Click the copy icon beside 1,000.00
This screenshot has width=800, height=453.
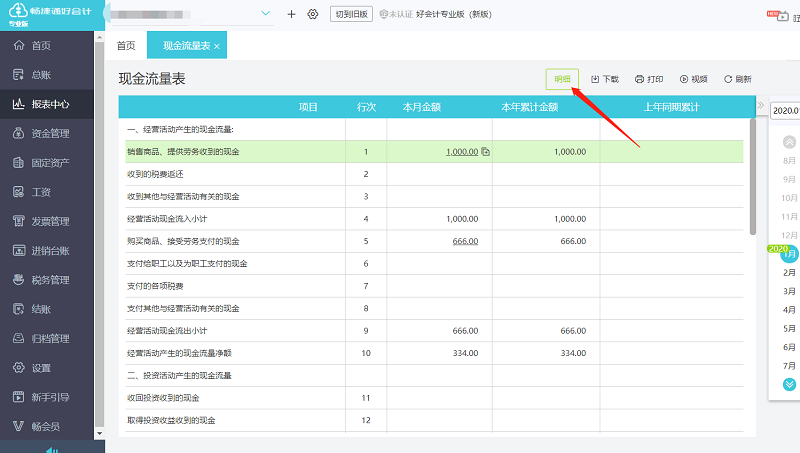(x=486, y=152)
